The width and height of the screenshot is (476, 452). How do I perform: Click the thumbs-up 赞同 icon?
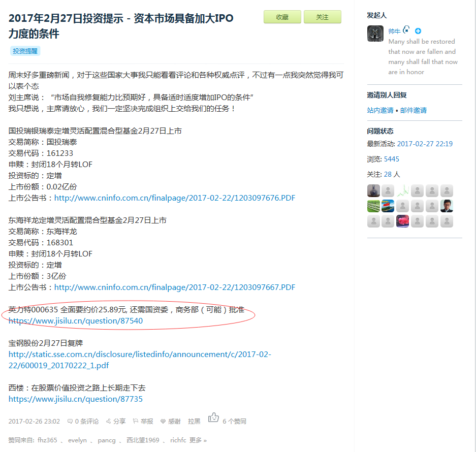point(213,417)
